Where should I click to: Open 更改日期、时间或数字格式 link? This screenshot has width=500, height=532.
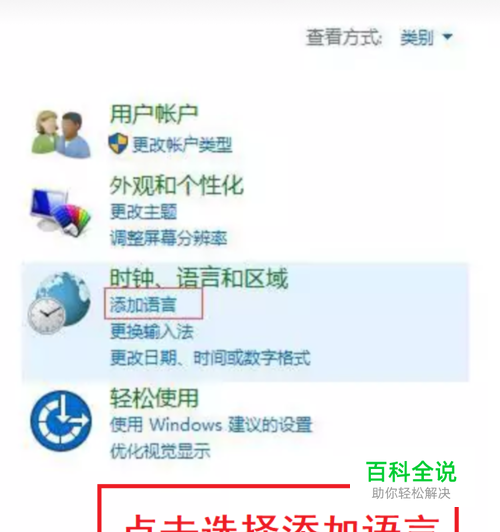point(210,358)
